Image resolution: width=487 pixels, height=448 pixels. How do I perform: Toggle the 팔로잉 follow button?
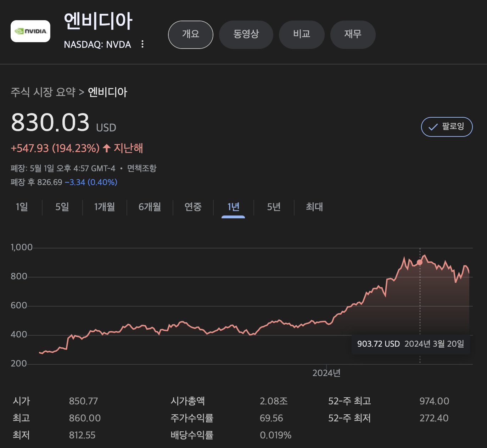click(447, 127)
